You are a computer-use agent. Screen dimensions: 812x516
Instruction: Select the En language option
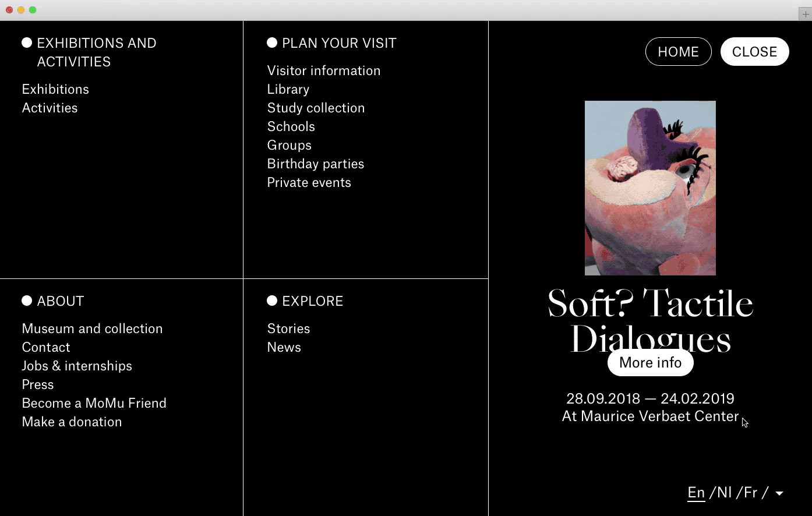(697, 493)
